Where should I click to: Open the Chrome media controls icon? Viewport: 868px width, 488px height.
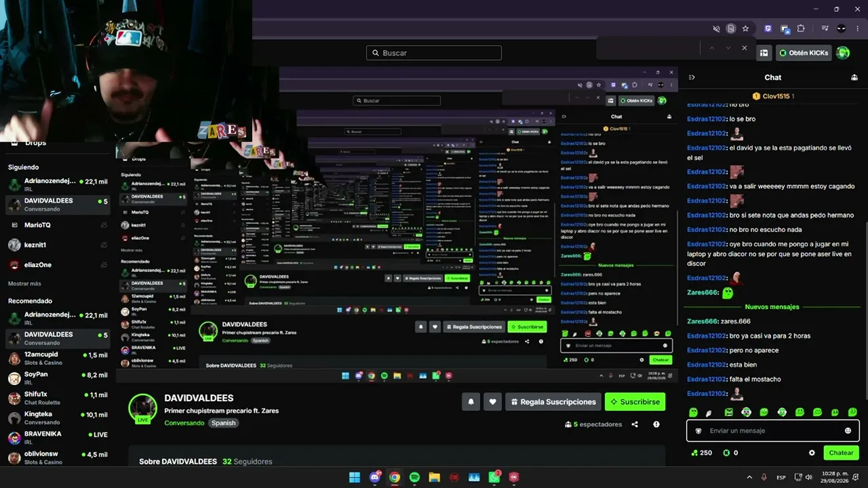point(825,28)
